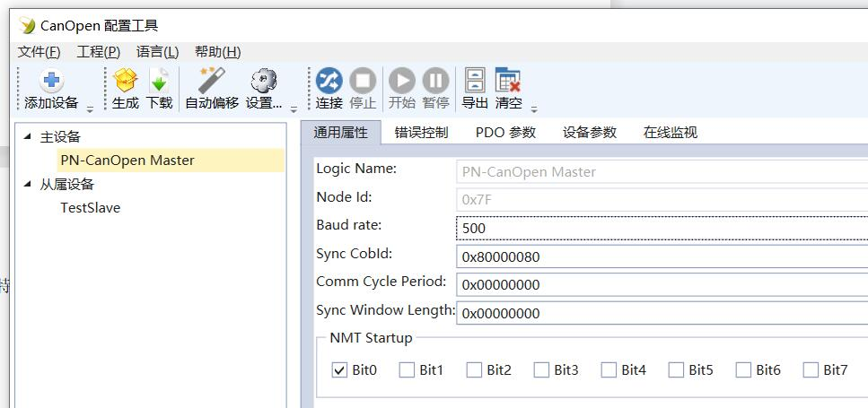868x408 pixels.
Task: Open the 文件(F) menu
Action: [39, 52]
